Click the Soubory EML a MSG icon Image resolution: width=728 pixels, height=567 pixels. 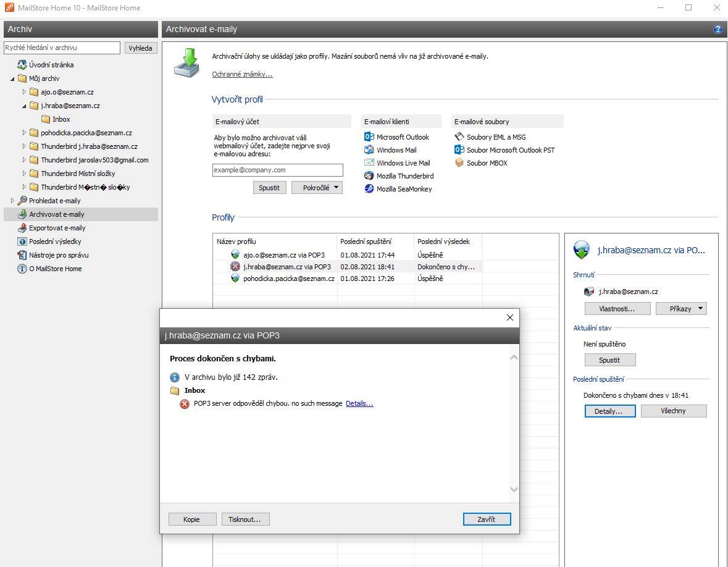tap(459, 136)
